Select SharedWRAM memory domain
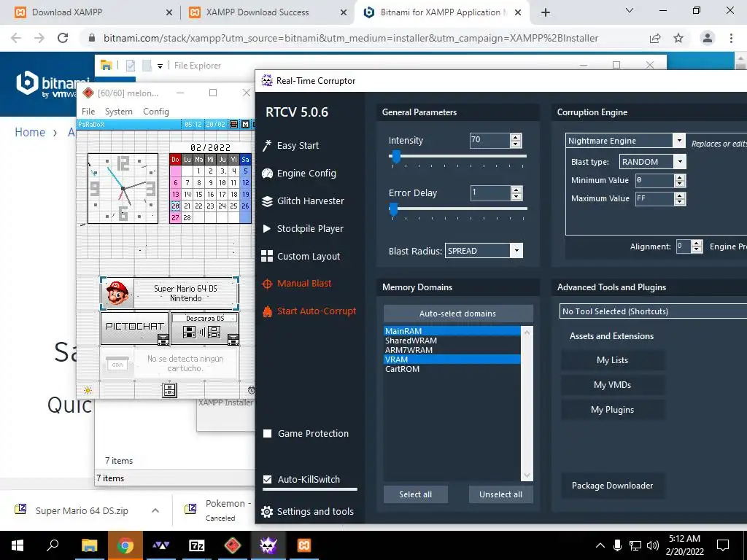This screenshot has height=560, width=747. click(x=452, y=341)
